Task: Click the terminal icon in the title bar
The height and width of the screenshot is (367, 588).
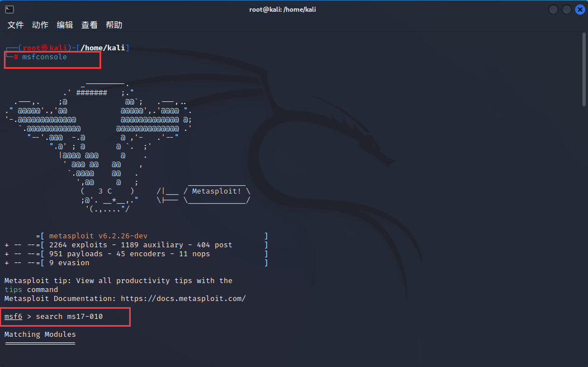Action: (x=10, y=10)
